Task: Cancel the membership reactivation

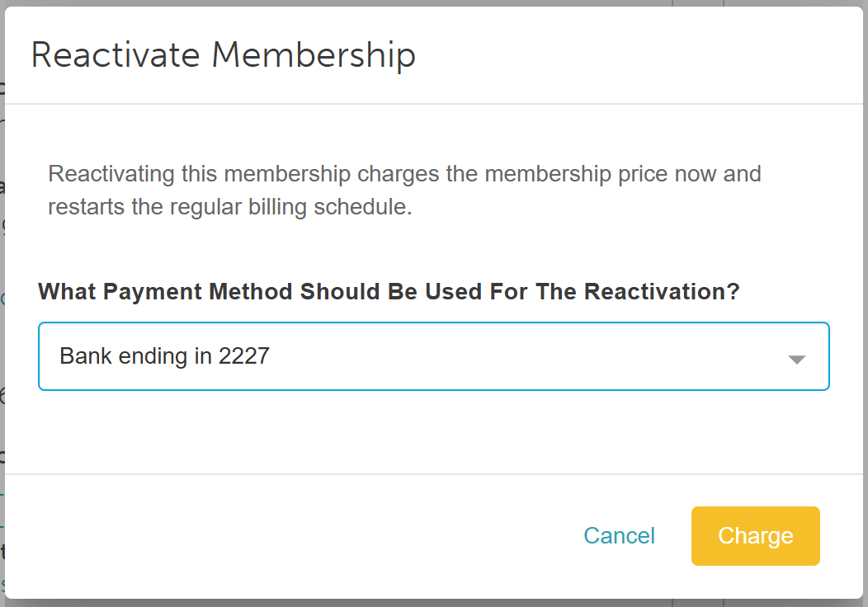Action: (619, 535)
